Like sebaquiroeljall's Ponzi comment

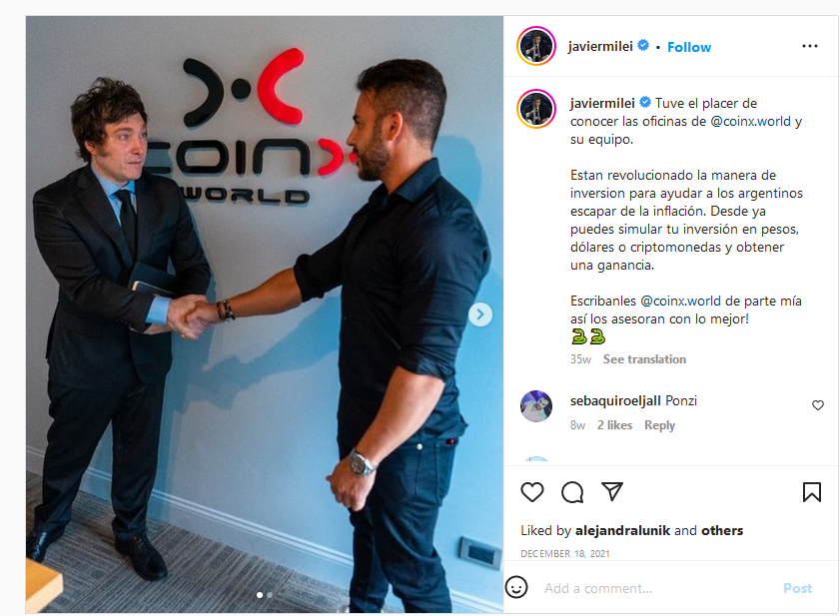[x=817, y=405]
